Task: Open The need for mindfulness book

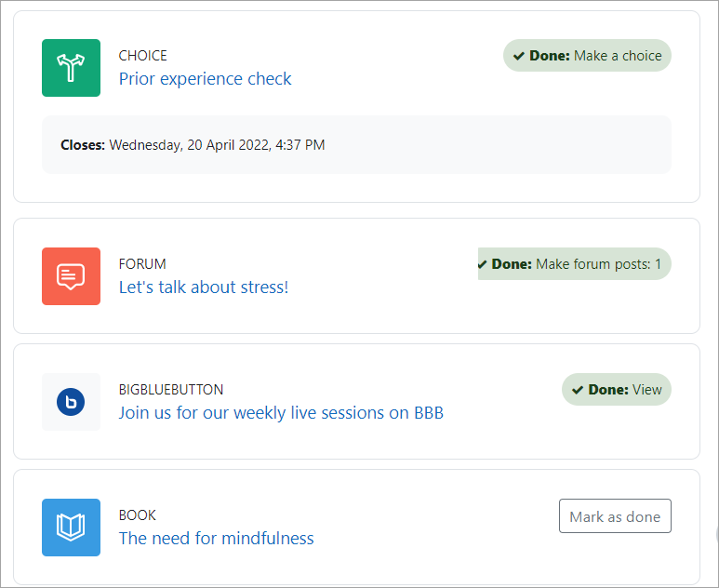Action: tap(216, 539)
